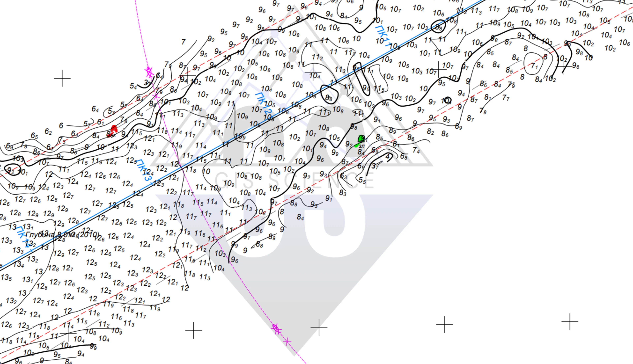Click the 7.1 depth inside closed contour
Viewport: 633px width, 364px height.
point(534,66)
